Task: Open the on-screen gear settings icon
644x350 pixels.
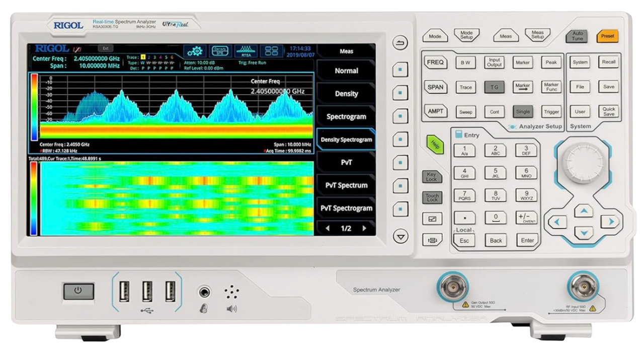Action: (x=194, y=51)
